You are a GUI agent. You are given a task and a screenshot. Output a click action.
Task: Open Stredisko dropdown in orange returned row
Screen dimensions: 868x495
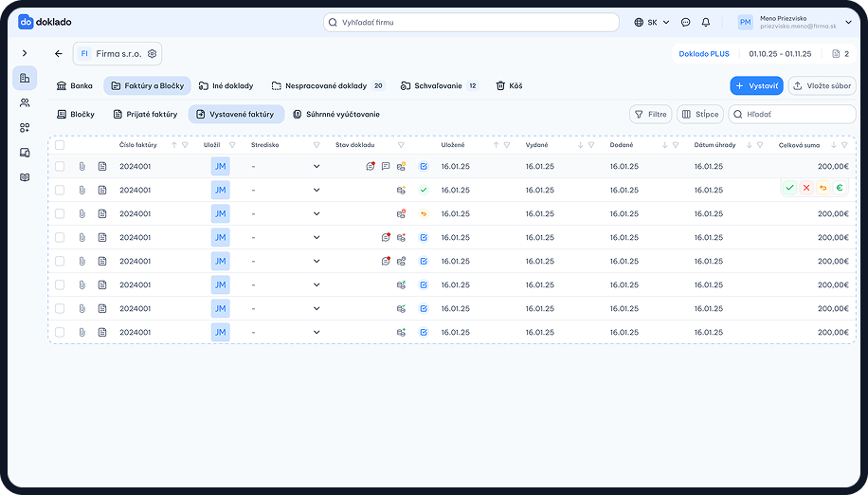click(x=316, y=213)
